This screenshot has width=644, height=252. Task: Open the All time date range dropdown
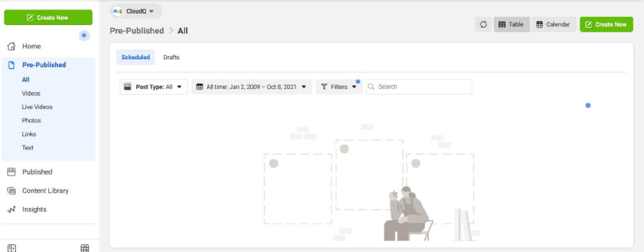click(x=252, y=87)
